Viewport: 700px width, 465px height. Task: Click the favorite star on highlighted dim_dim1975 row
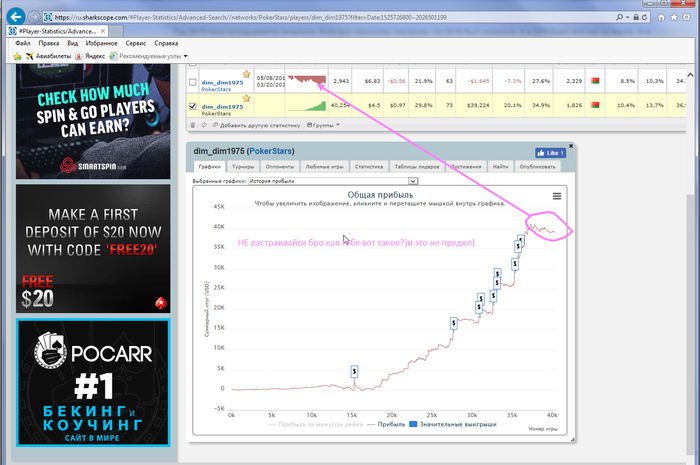[246, 98]
